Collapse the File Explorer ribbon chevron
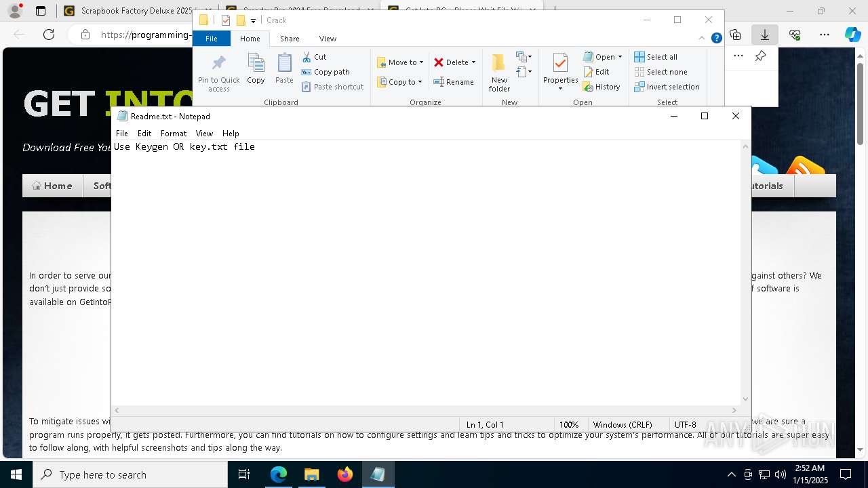 click(703, 39)
